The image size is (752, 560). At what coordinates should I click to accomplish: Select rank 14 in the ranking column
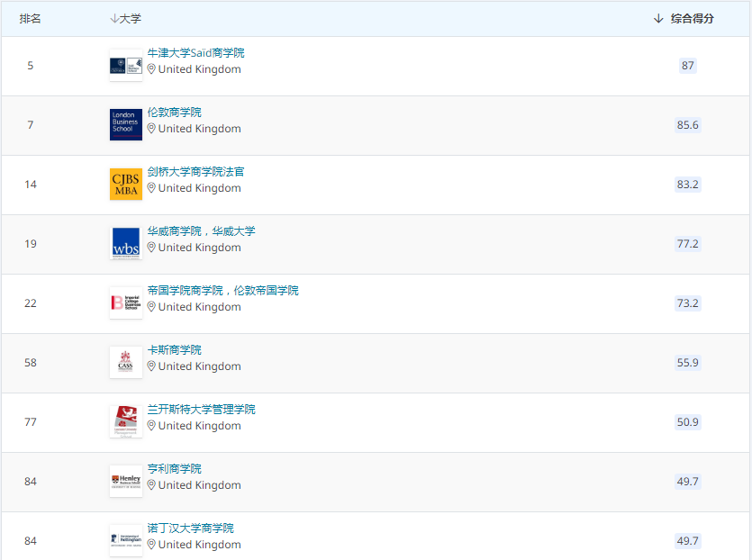tap(31, 184)
